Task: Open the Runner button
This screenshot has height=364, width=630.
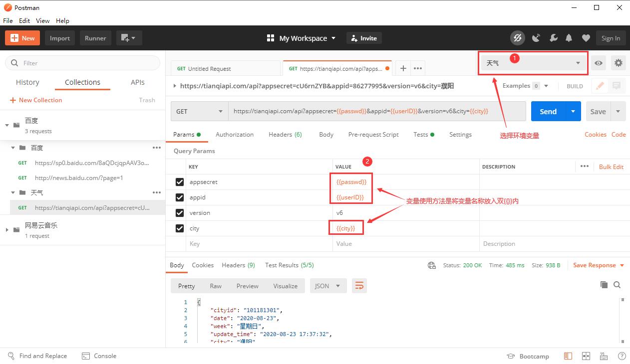Action: pyautogui.click(x=95, y=38)
